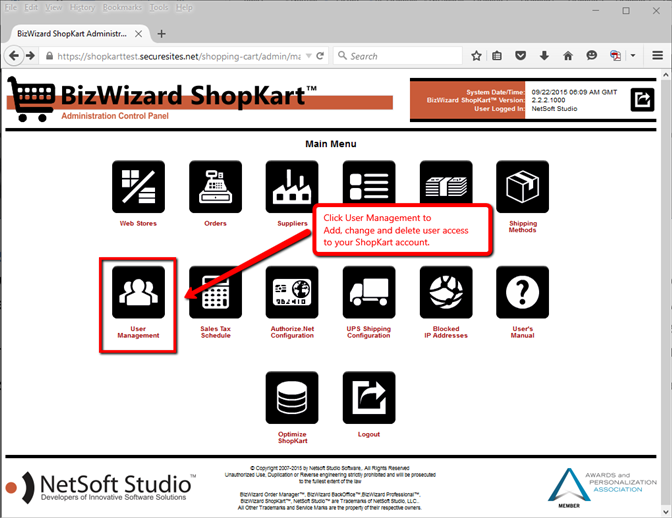Viewport: 672px width, 518px height.
Task: Click the Pocket icon in toolbar
Action: [520, 56]
